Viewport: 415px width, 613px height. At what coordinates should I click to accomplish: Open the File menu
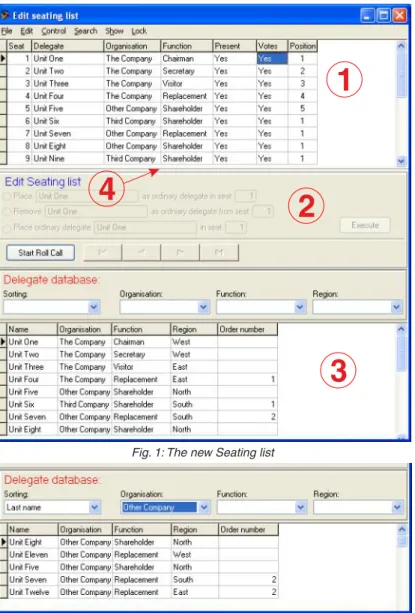[6, 31]
